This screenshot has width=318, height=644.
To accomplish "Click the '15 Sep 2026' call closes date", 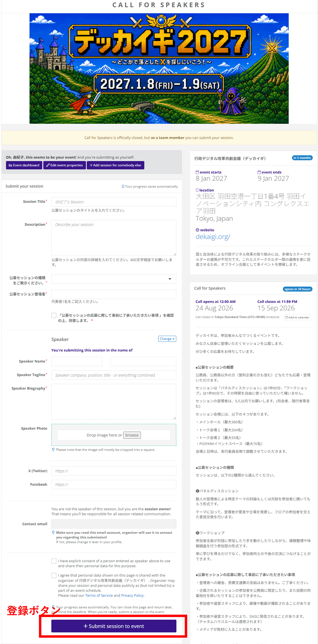I will click(276, 308).
